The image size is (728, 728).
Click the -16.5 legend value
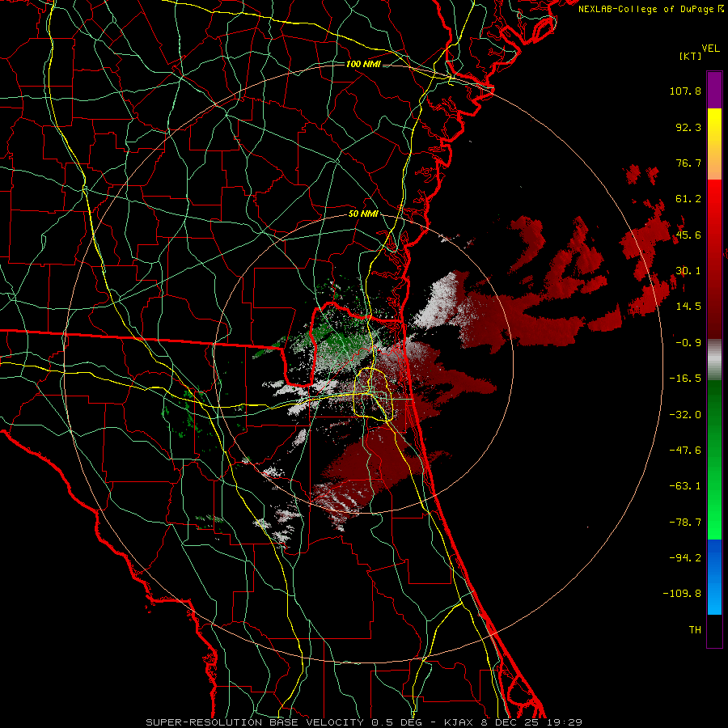(685, 379)
